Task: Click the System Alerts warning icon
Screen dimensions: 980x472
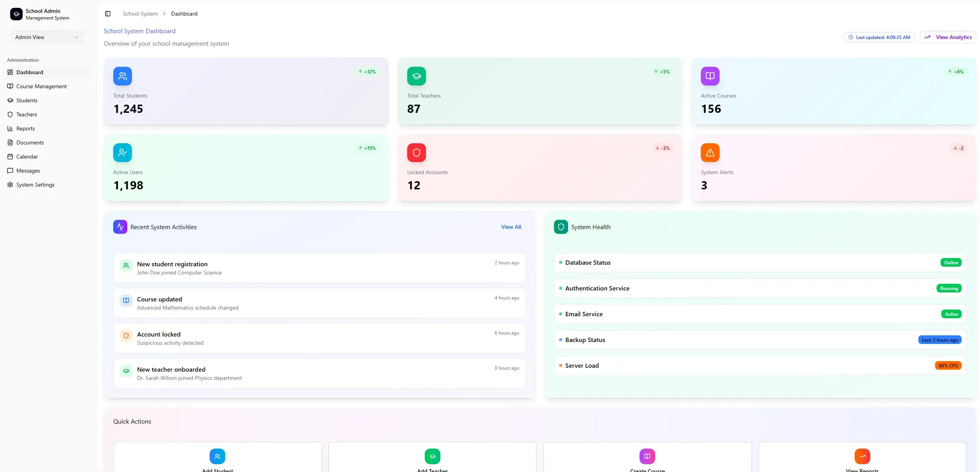Action: pos(710,153)
